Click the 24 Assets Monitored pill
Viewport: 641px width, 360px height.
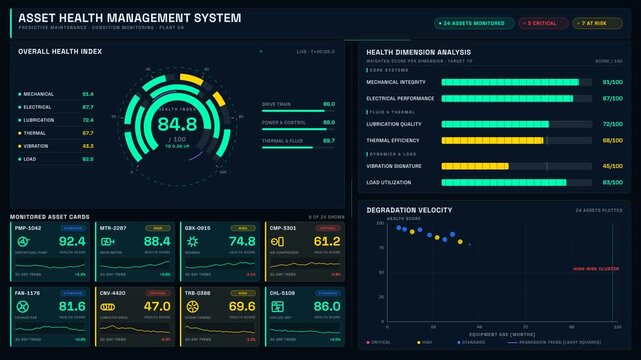coord(474,23)
